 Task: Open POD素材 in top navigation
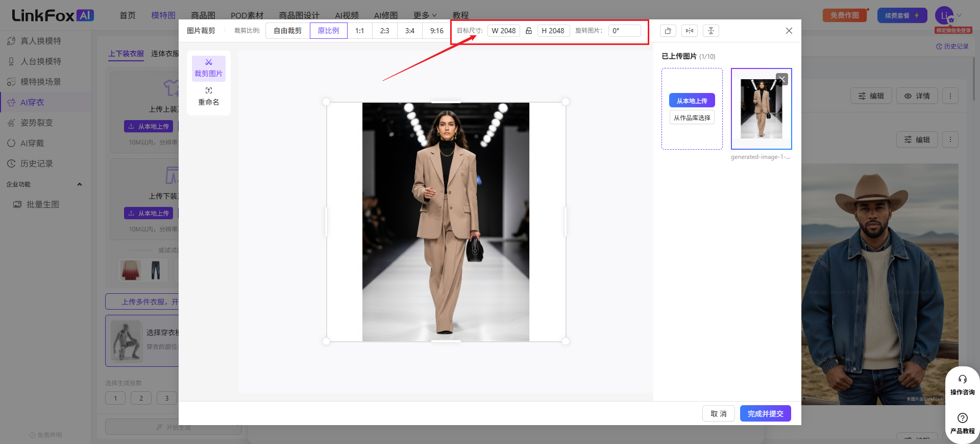(247, 15)
